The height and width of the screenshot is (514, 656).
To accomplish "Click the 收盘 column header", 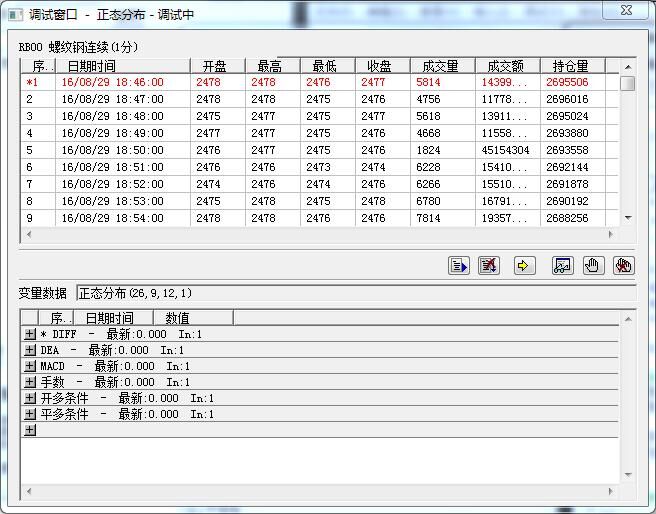I will [x=381, y=66].
